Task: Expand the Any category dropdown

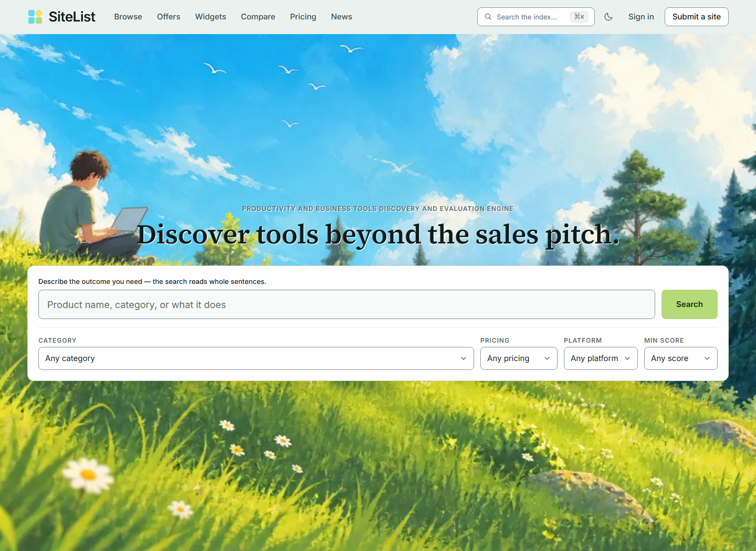Action: [x=256, y=358]
